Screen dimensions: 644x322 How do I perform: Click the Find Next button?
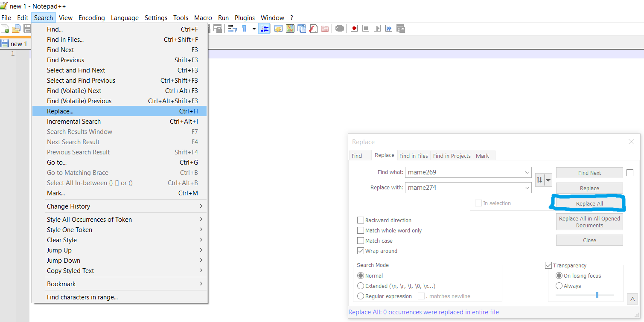[589, 173]
